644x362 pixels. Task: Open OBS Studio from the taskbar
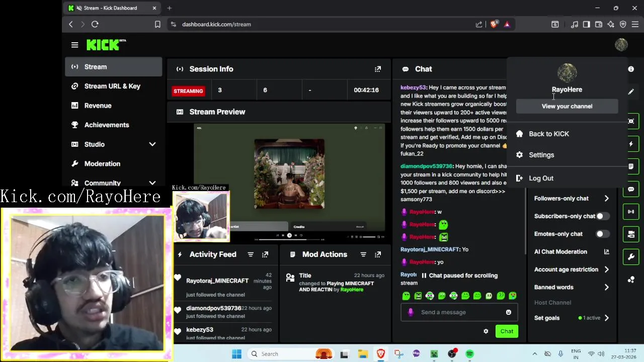[x=452, y=354]
